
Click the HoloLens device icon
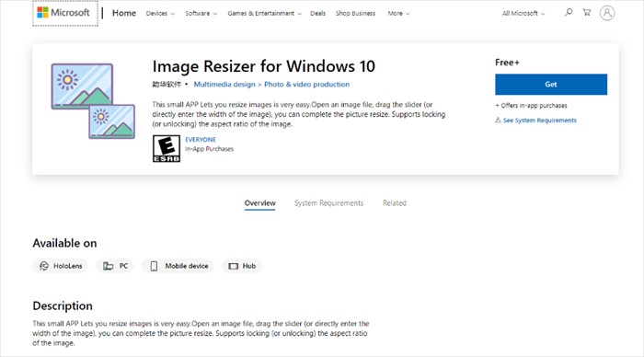coord(44,266)
